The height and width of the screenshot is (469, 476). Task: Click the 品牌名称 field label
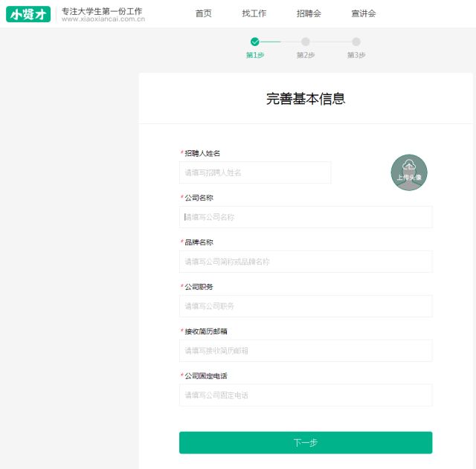tap(199, 242)
